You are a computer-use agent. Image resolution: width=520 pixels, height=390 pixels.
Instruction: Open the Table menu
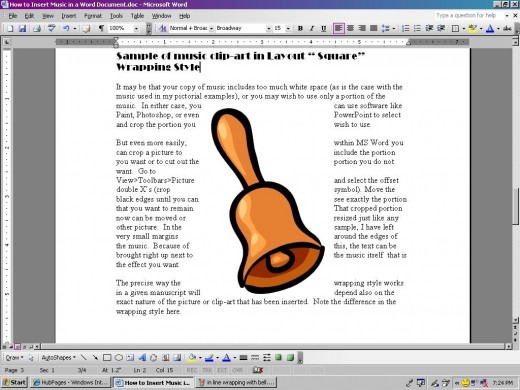[x=137, y=16]
